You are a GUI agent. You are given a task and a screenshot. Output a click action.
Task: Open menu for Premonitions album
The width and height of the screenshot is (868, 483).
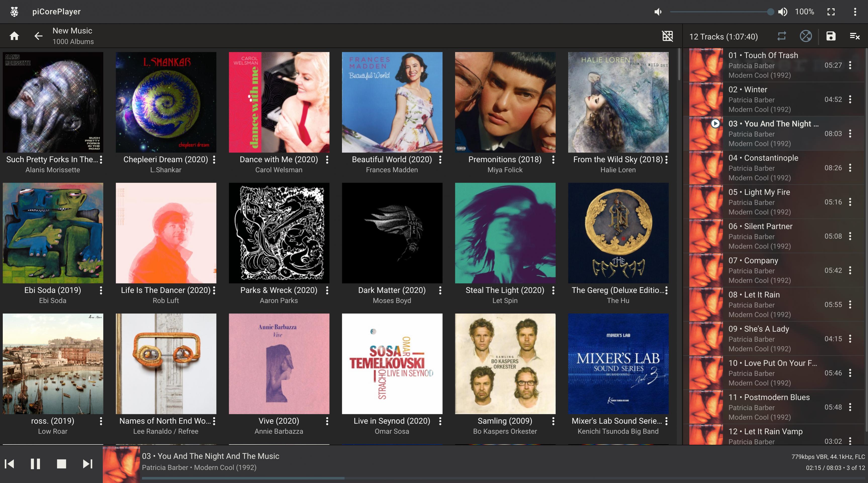tap(553, 159)
